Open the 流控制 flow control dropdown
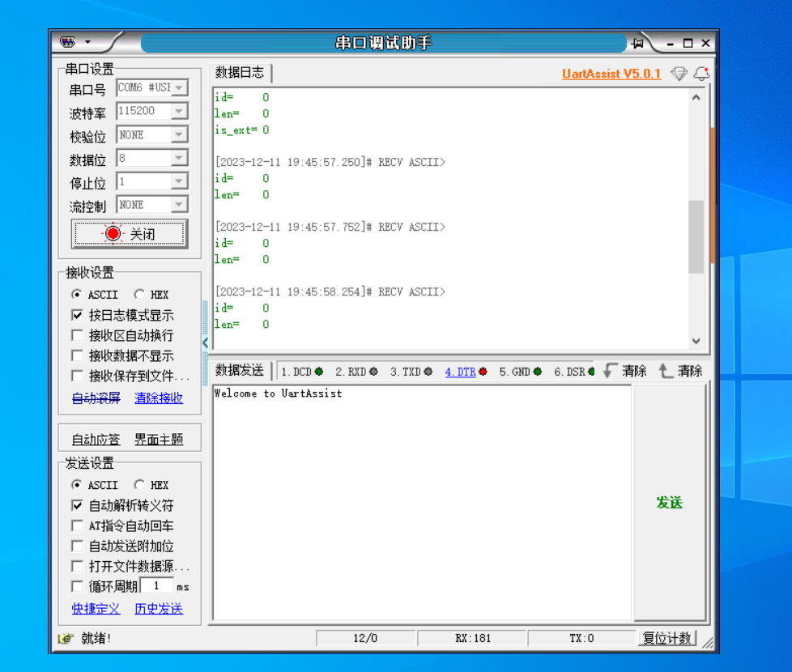Screen dimensions: 792x672 (x=179, y=205)
